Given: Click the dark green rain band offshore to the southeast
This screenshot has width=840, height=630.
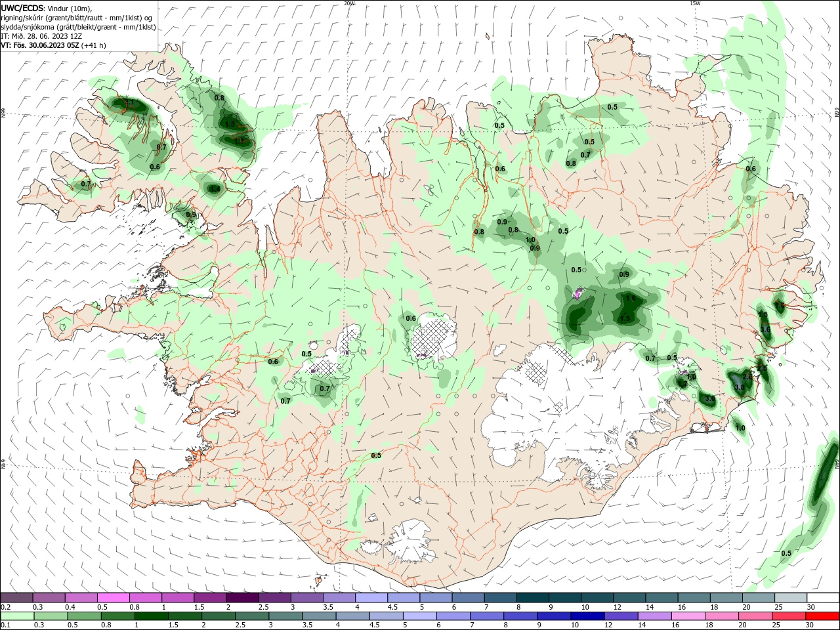Looking at the screenshot, I should click(824, 476).
